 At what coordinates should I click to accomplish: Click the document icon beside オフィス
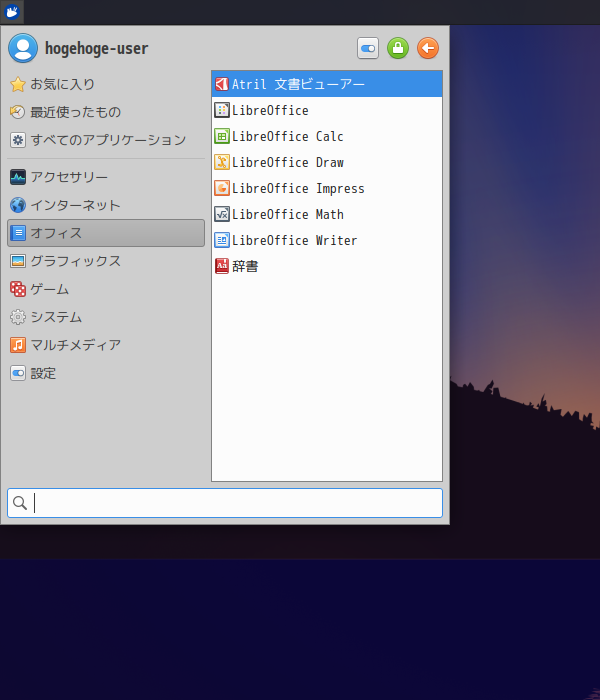tap(18, 233)
